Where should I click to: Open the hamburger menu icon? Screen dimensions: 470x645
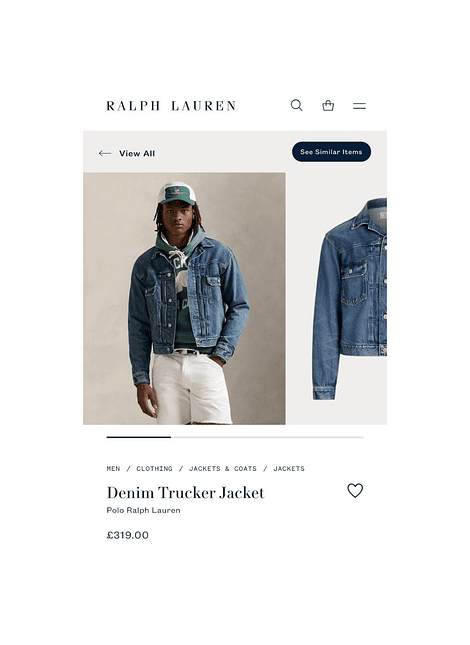[x=359, y=106]
